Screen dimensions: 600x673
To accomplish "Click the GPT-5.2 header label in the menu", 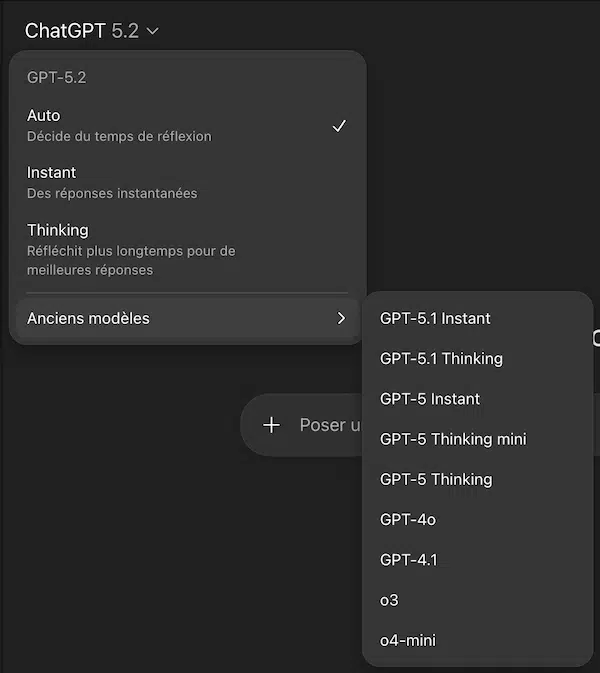I will pyautogui.click(x=57, y=77).
